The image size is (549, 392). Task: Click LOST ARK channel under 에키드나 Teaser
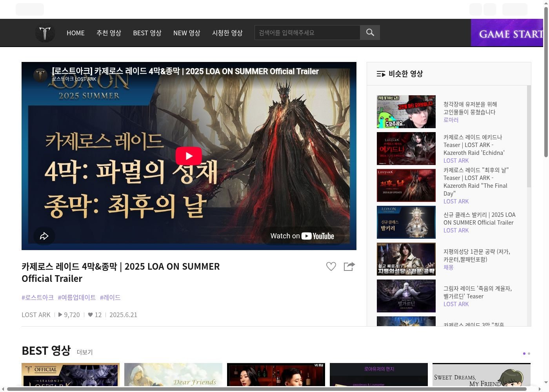tap(456, 161)
